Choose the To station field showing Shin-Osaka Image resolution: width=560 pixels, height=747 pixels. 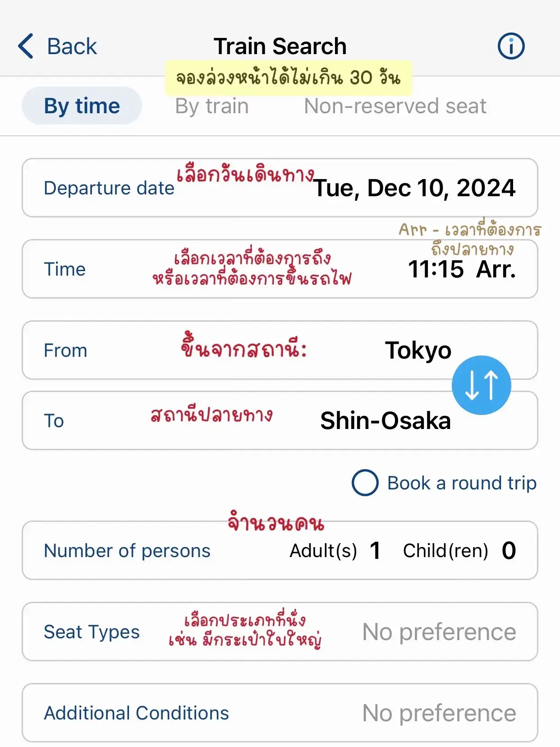click(280, 420)
